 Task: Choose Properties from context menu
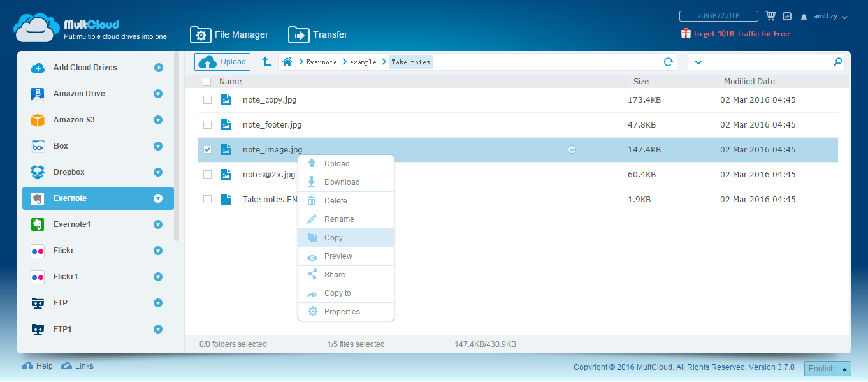(346, 312)
